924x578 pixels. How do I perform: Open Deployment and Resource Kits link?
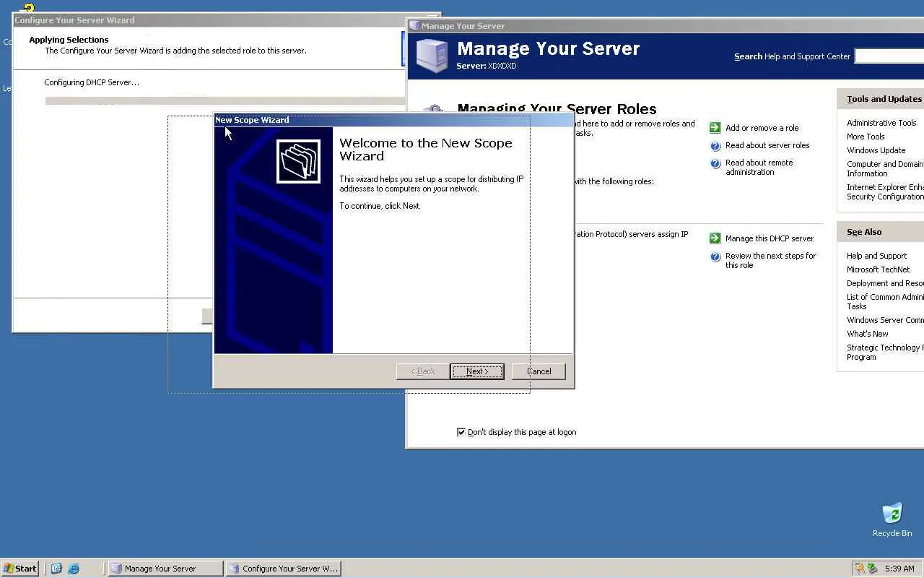coord(885,283)
